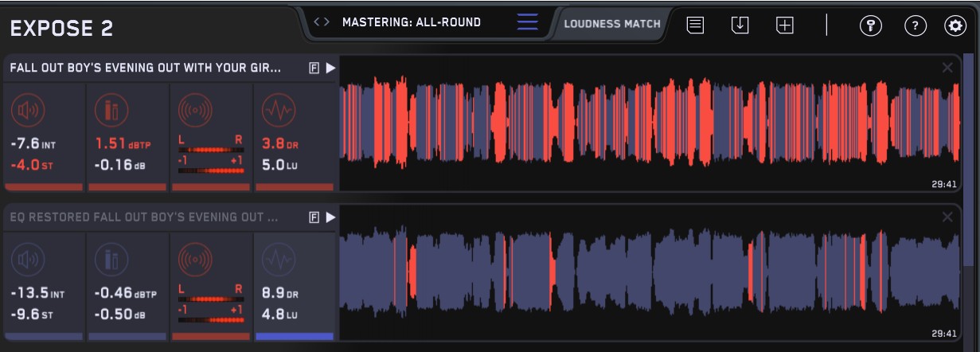Toggle the F button on first track

click(314, 68)
